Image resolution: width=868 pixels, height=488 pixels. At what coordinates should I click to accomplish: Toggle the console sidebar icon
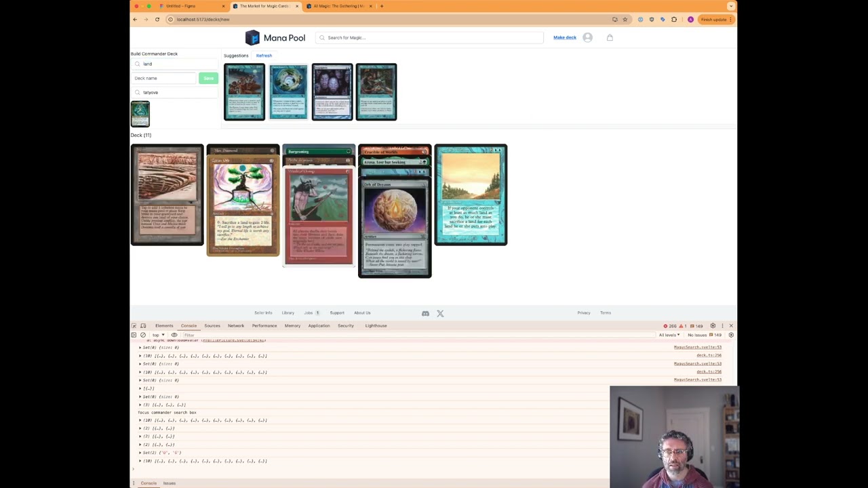pyautogui.click(x=134, y=335)
